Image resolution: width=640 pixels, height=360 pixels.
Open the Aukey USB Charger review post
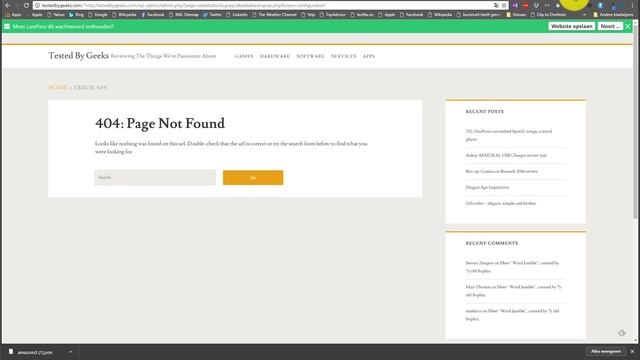point(506,155)
